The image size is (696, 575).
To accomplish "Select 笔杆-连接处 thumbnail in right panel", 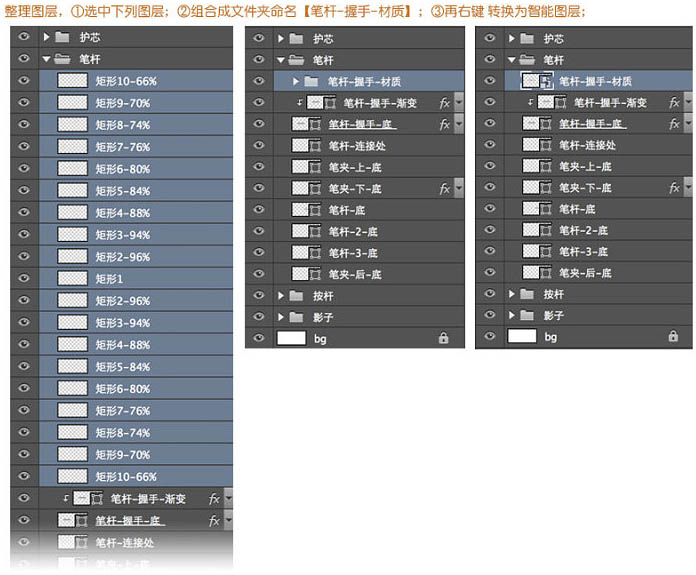I will (x=531, y=144).
